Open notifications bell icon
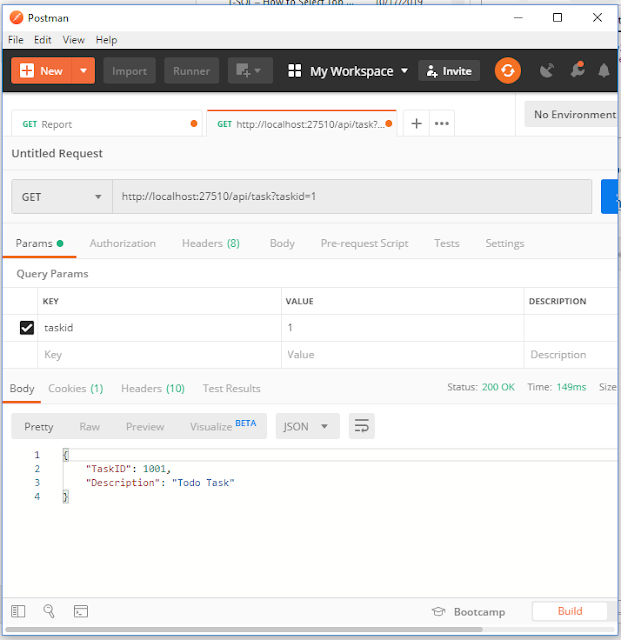The height and width of the screenshot is (640, 621). 604,71
